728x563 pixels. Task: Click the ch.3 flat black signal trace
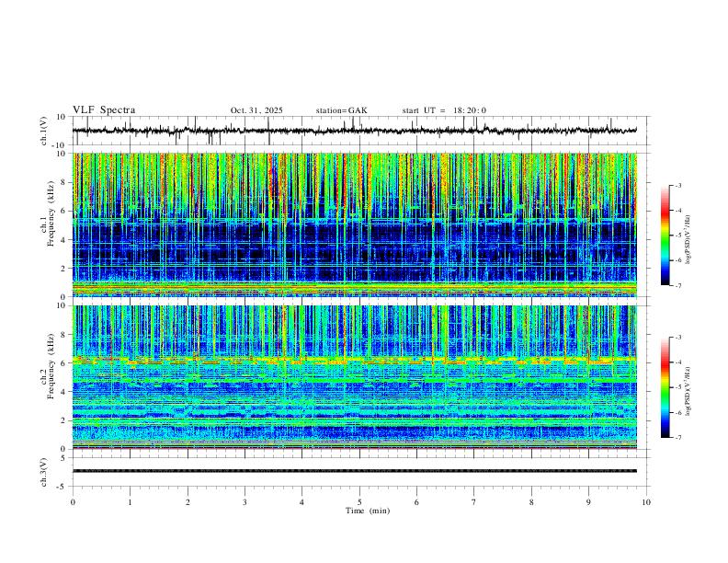tap(355, 471)
